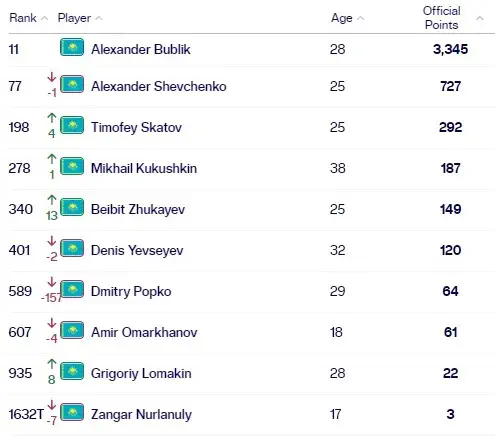The image size is (495, 441).
Task: Click Alexander Shevchenko's red down rank arrow
Action: point(52,77)
